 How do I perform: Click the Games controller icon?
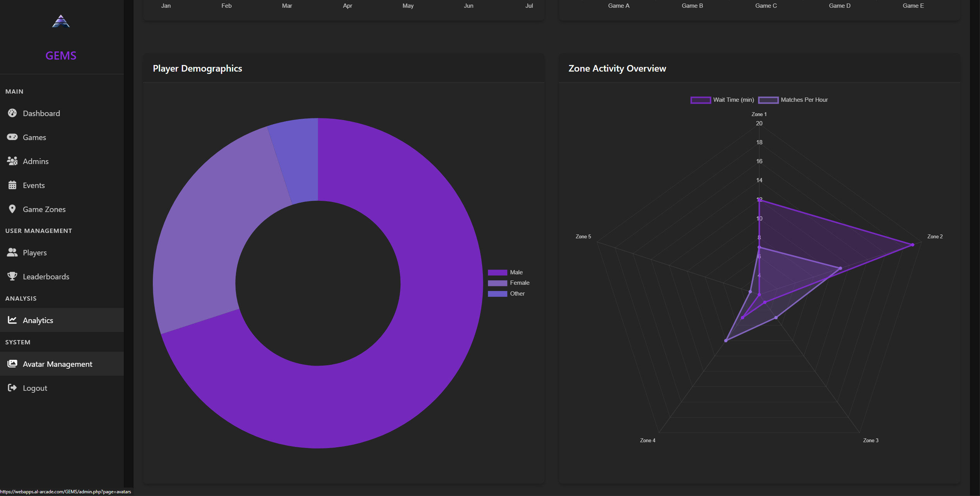(12, 137)
